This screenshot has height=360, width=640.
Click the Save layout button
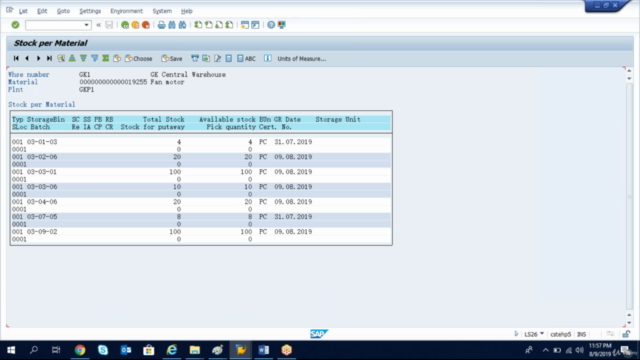(172, 58)
